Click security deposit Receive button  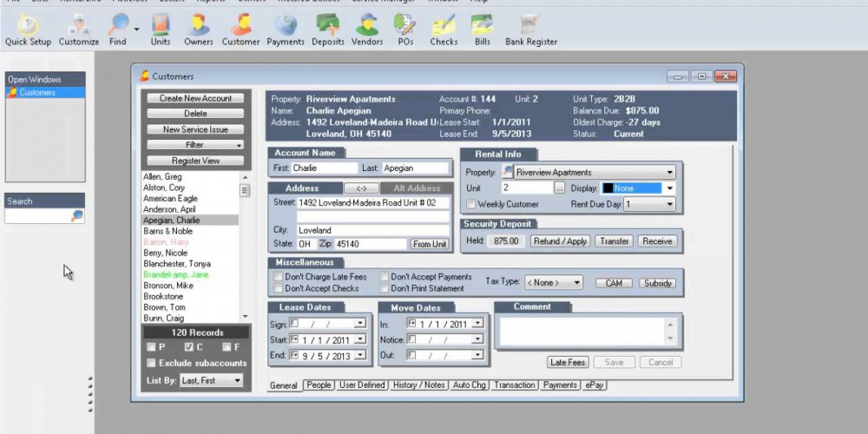657,241
